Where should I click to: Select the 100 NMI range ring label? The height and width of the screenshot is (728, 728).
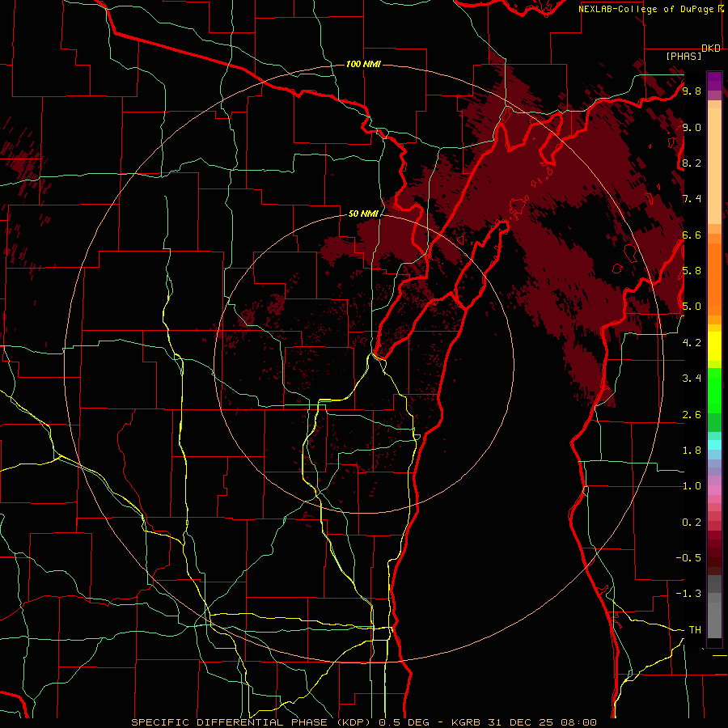click(x=363, y=64)
